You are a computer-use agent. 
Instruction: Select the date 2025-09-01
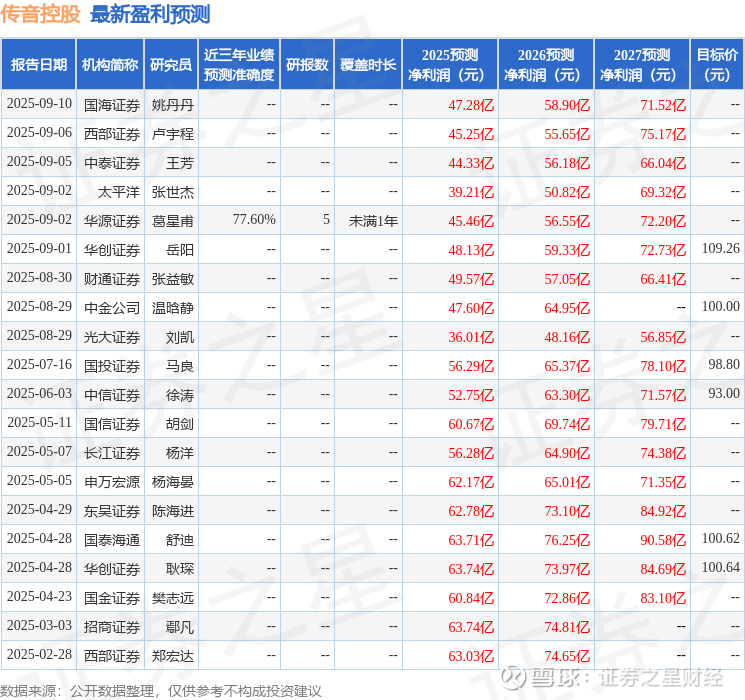pyautogui.click(x=39, y=249)
